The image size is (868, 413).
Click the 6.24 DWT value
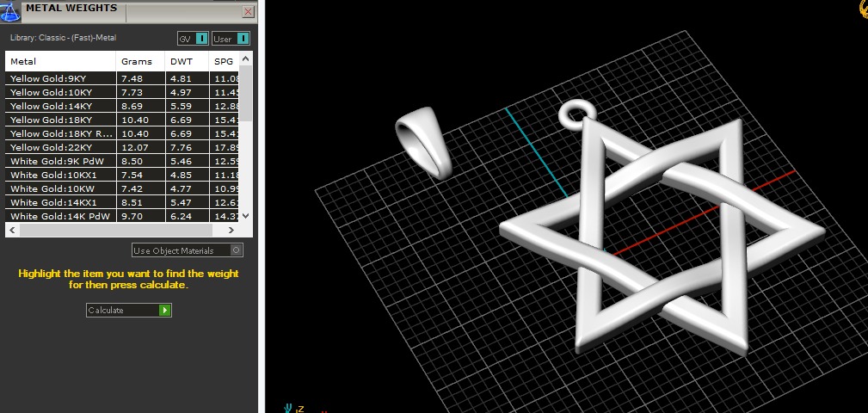tap(181, 217)
